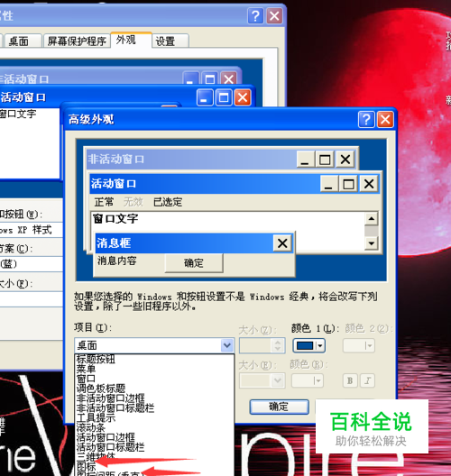The width and height of the screenshot is (451, 476).
Task: Click the help icon in 高级外观 title bar
Action: [x=366, y=119]
